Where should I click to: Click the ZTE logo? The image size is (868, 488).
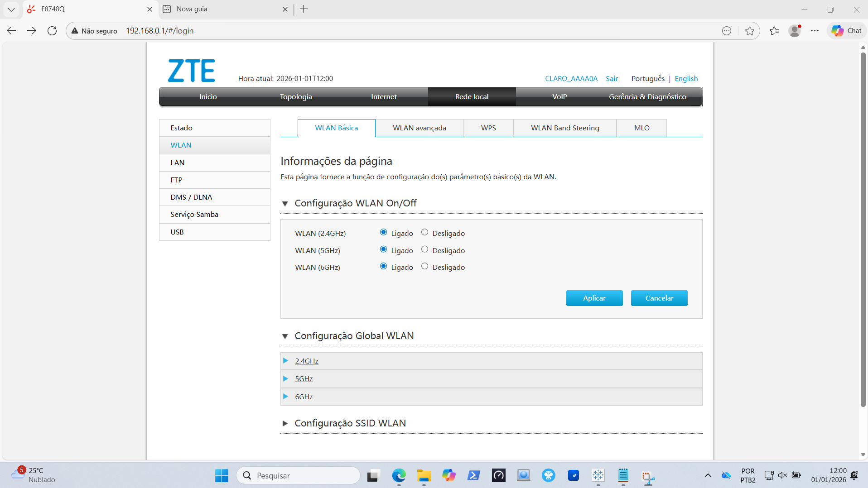[x=191, y=70]
